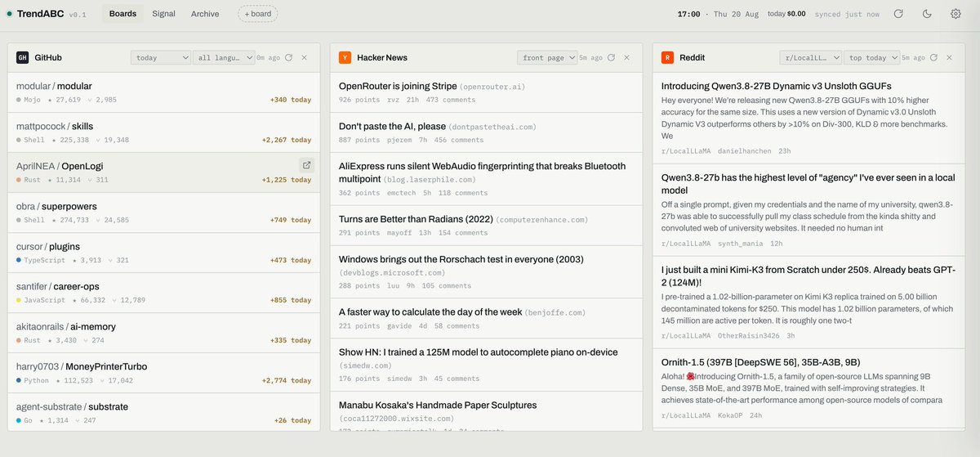Close the GitHub panel

pos(305,57)
